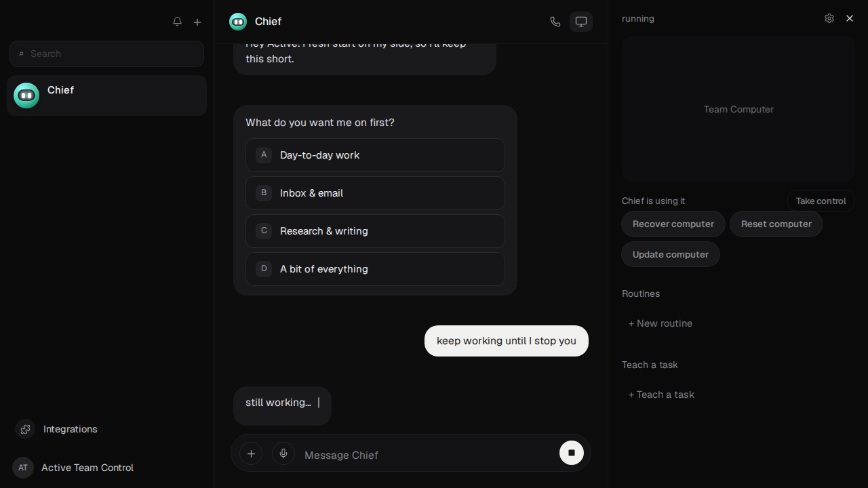
Task: Add a new routine
Action: click(x=660, y=323)
